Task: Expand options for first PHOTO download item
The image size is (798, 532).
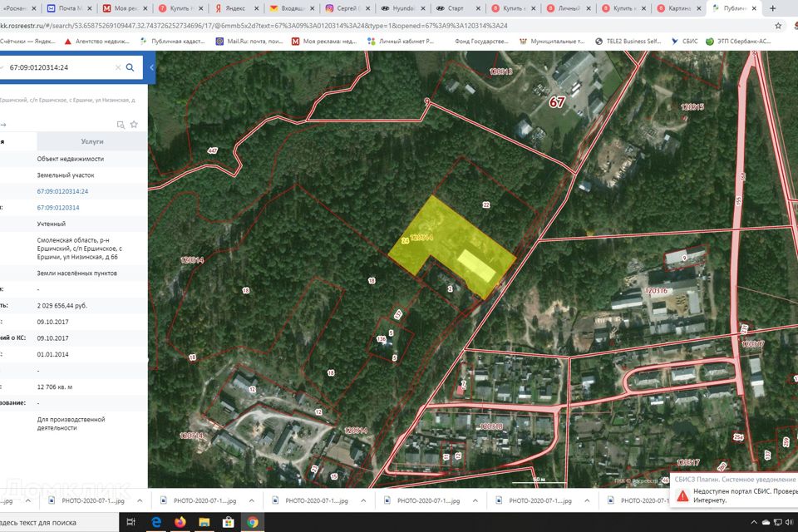Action: click(x=139, y=501)
